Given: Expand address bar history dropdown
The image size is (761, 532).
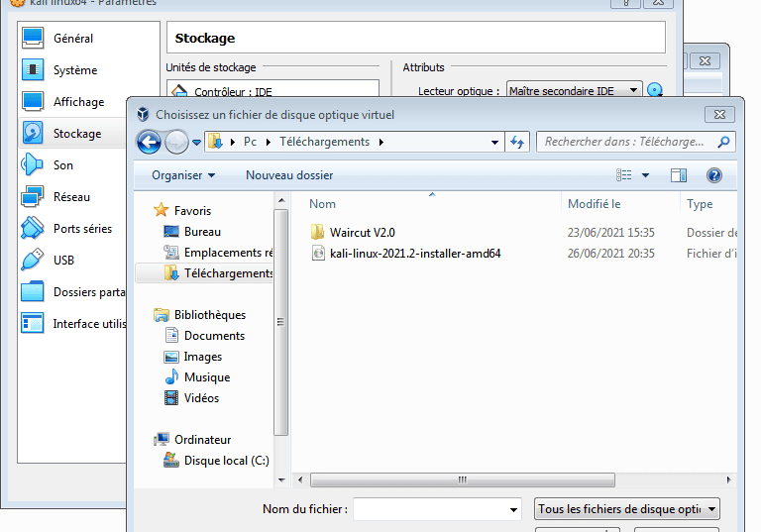Looking at the screenshot, I should [494, 142].
